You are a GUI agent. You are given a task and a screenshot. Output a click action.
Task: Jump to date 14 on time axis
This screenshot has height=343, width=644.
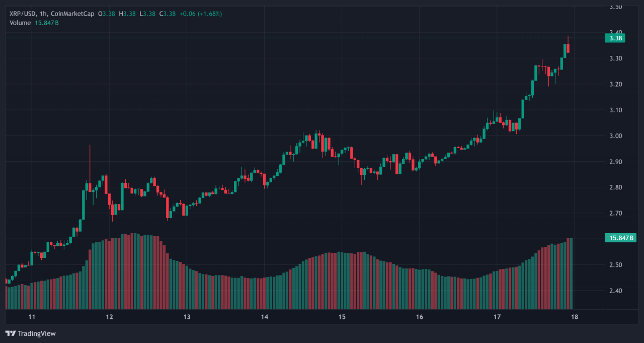(x=265, y=317)
